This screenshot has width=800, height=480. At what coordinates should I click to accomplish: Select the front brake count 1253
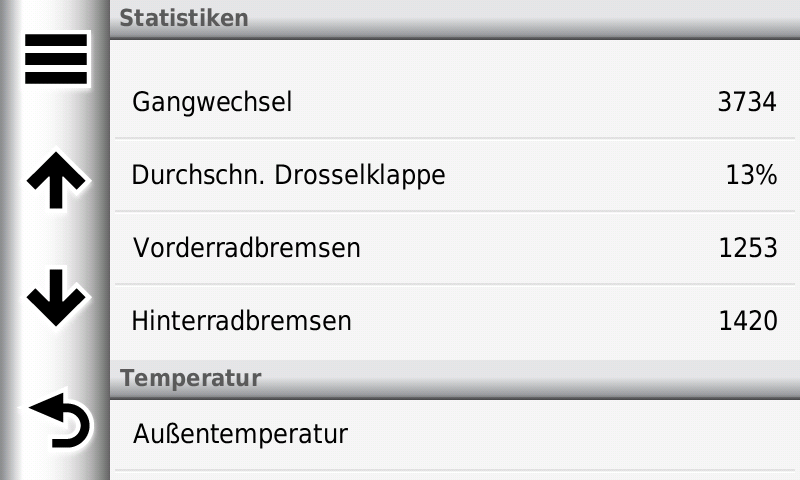tap(747, 248)
